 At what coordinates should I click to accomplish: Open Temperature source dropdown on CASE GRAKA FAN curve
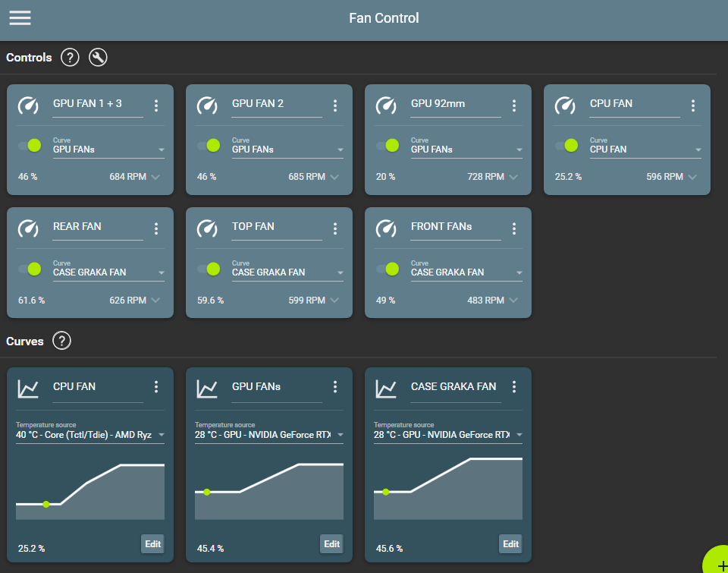click(x=448, y=433)
